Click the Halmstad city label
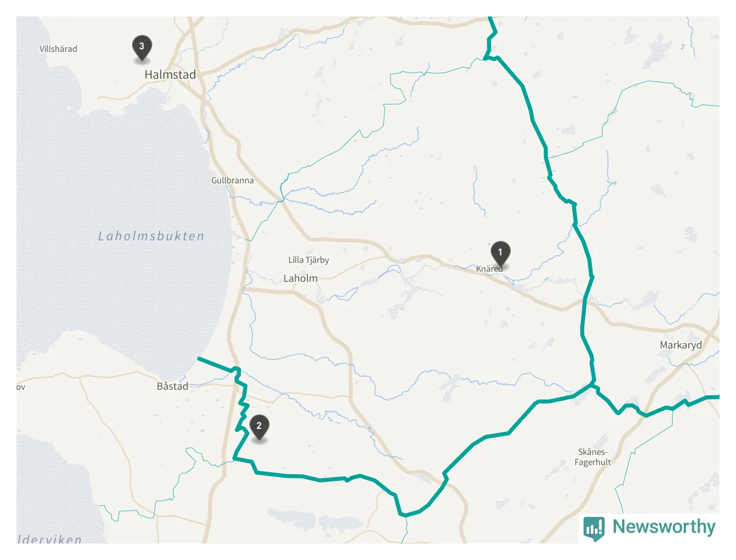 170,75
